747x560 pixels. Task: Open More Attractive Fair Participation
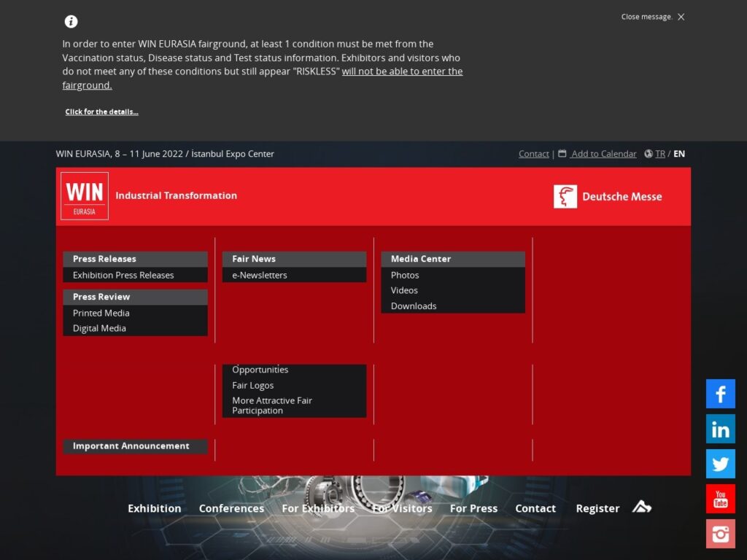point(295,405)
